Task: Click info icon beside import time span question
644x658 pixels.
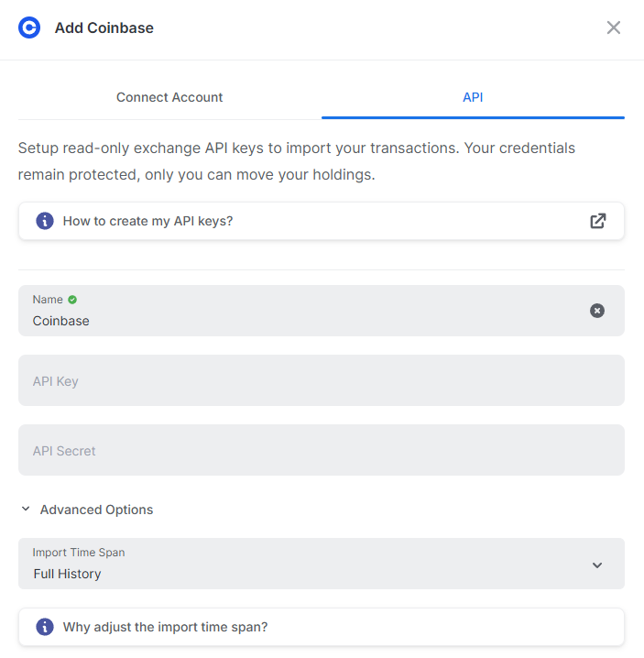Action: tap(45, 627)
